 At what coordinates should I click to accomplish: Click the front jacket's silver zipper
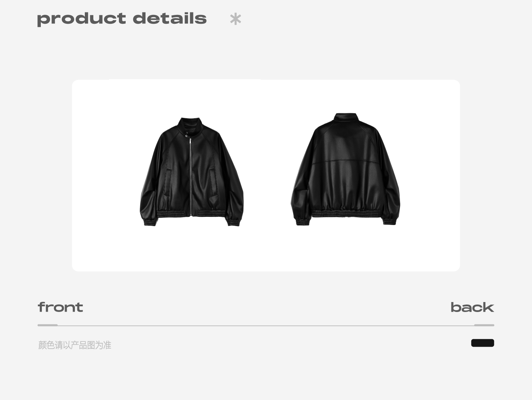[191, 177]
